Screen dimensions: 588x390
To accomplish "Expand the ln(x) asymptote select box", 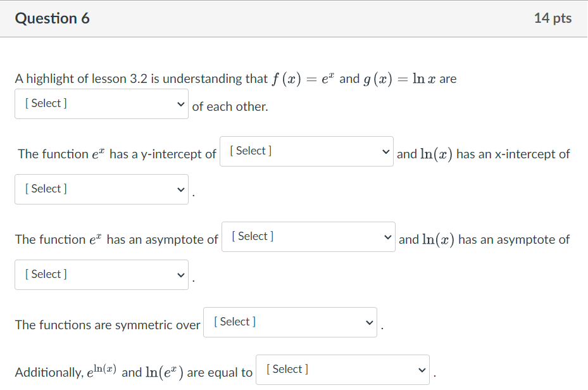I will [101, 275].
